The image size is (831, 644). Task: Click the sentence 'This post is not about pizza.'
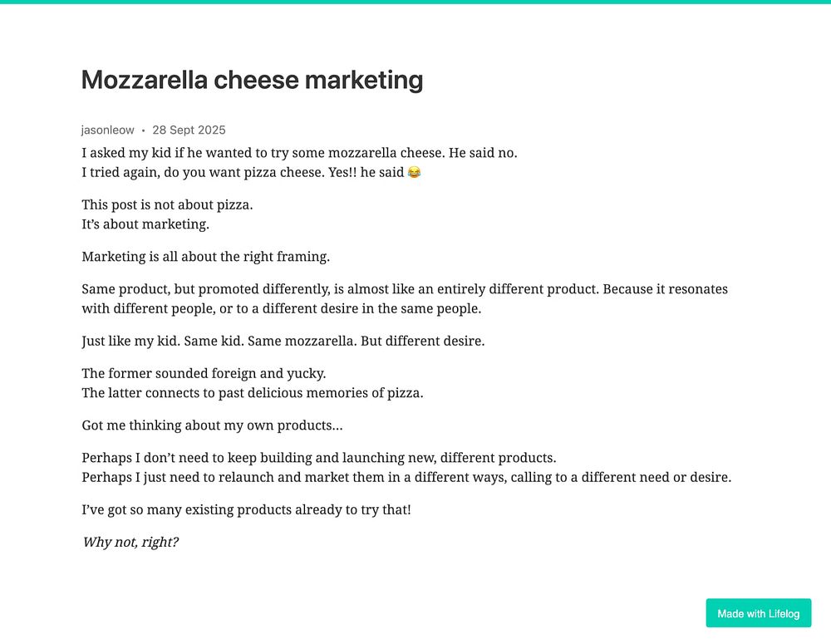tap(167, 204)
